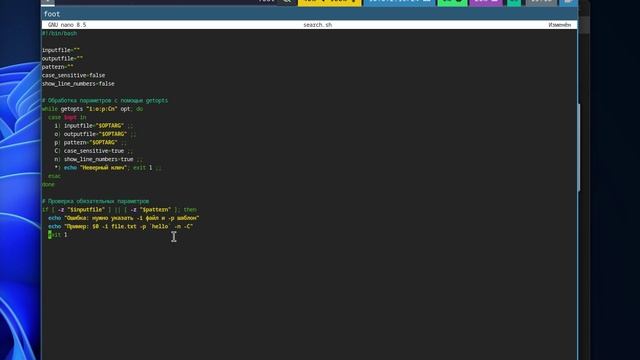
Task: Click the yellow status block in top bar
Action: point(329,2)
